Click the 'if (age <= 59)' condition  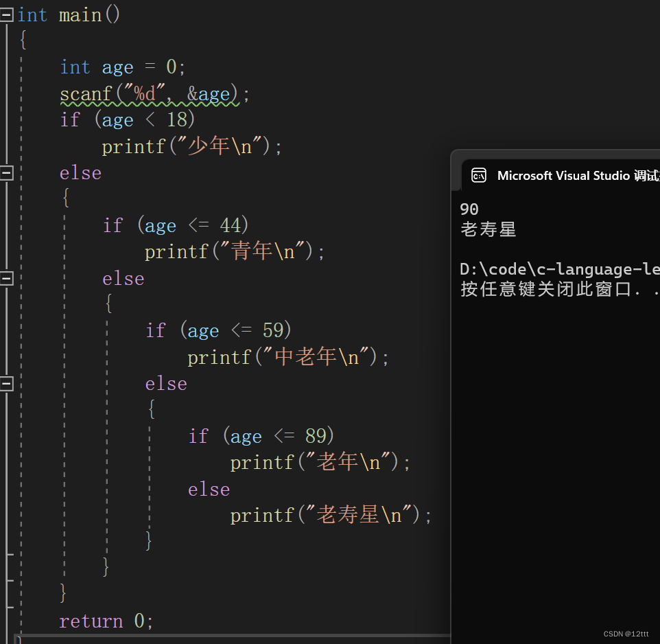[x=218, y=331]
